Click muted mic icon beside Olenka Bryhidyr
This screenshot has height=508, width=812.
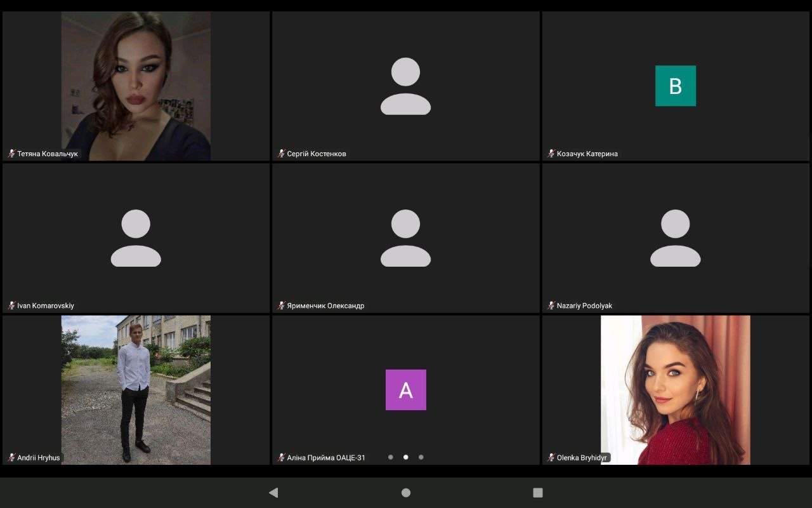click(551, 457)
